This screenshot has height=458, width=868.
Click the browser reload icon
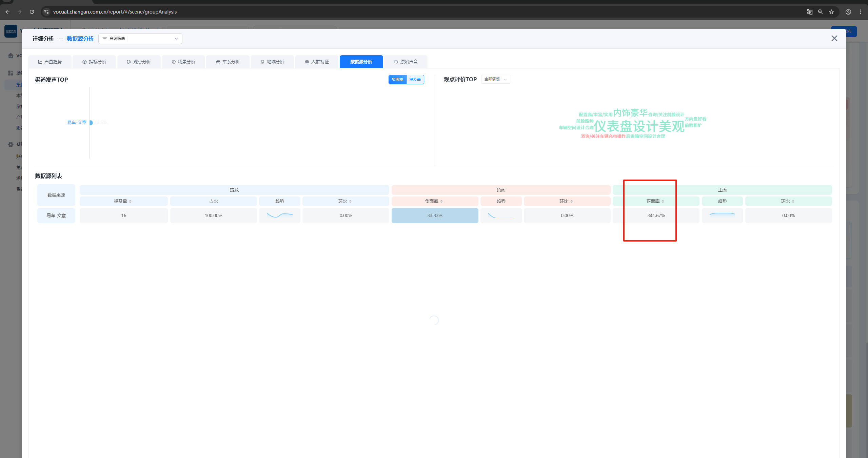point(32,12)
